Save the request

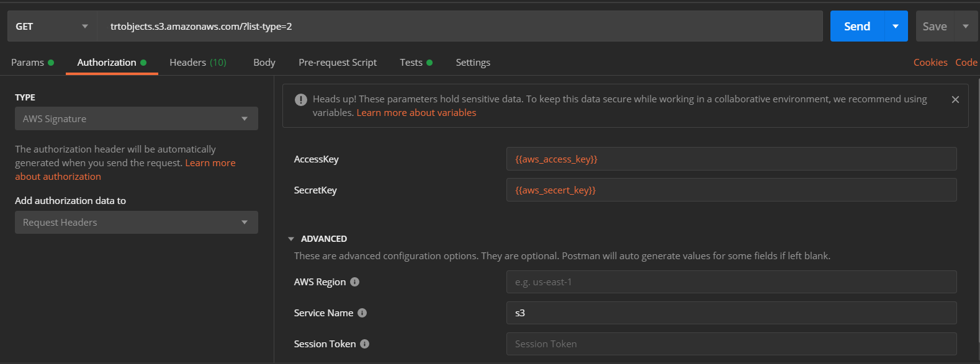935,26
